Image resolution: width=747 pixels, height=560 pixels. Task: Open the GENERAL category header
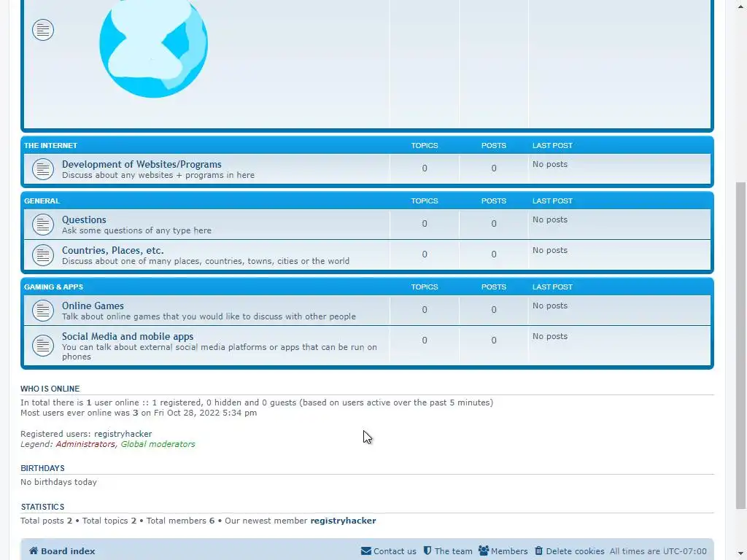pyautogui.click(x=42, y=201)
